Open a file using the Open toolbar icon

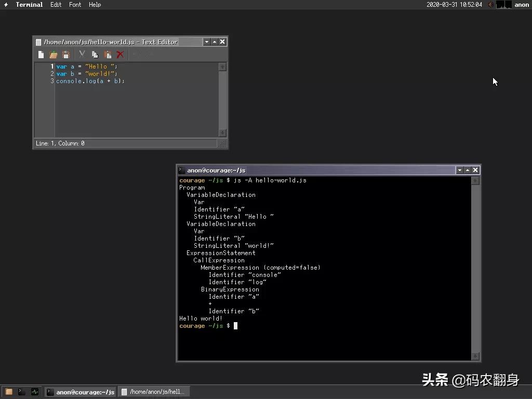pos(53,54)
